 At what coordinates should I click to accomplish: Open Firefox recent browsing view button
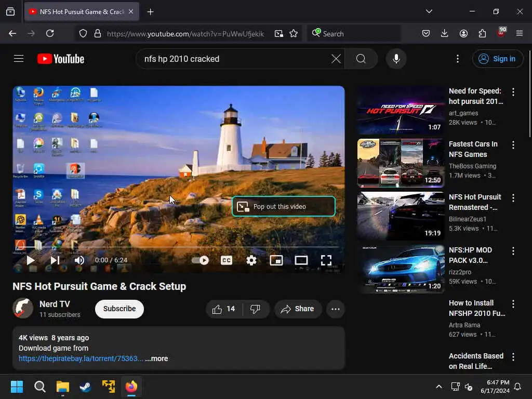point(10,11)
